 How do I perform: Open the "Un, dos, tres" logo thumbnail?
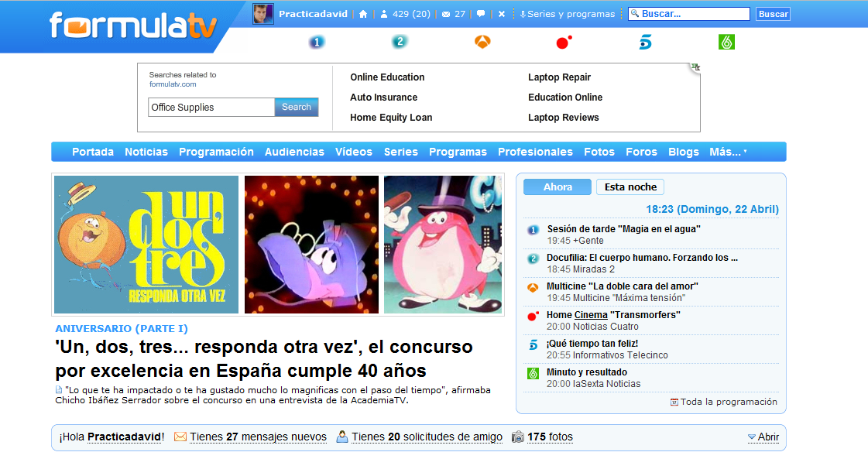click(146, 245)
